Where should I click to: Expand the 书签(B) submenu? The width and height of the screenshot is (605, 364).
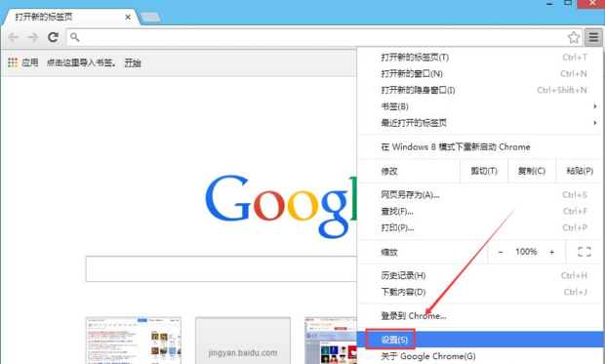pyautogui.click(x=480, y=106)
